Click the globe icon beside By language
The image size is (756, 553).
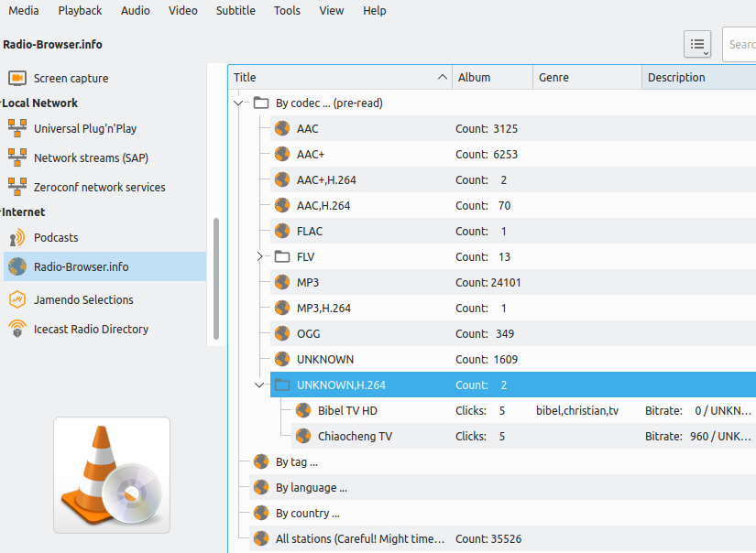pos(261,487)
